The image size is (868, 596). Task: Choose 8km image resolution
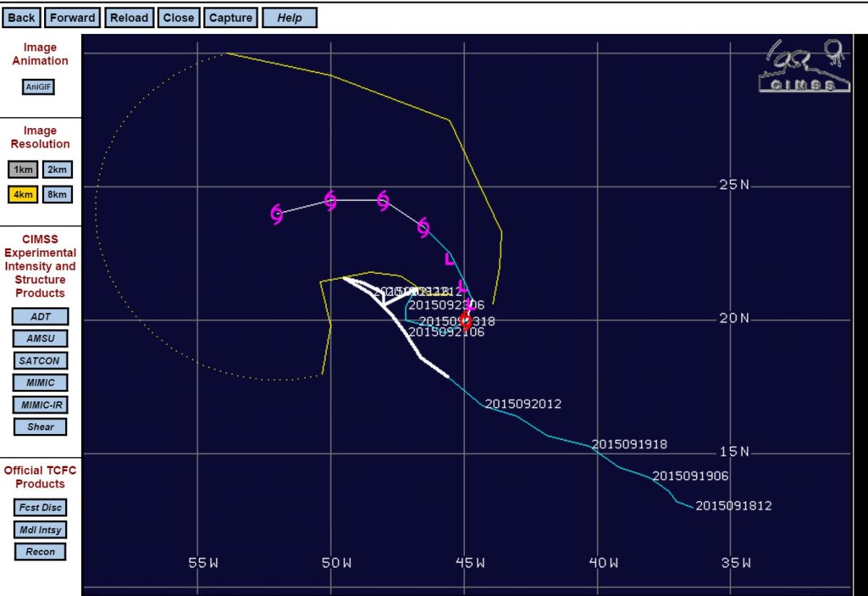coord(56,195)
